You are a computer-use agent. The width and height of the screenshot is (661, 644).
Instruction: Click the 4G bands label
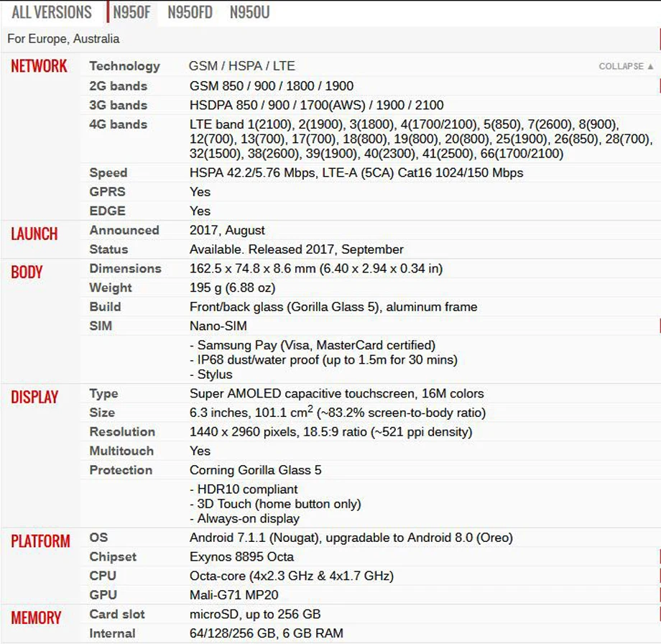click(119, 124)
